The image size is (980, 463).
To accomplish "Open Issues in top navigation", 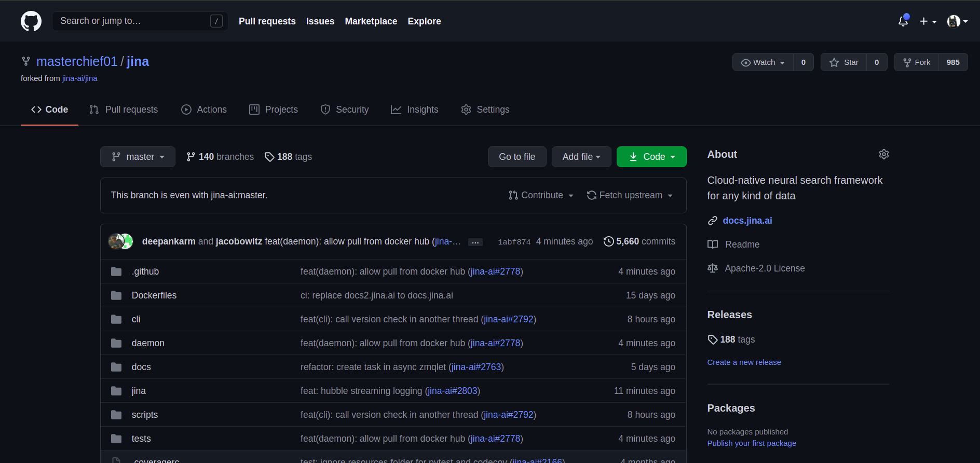I will (x=320, y=21).
